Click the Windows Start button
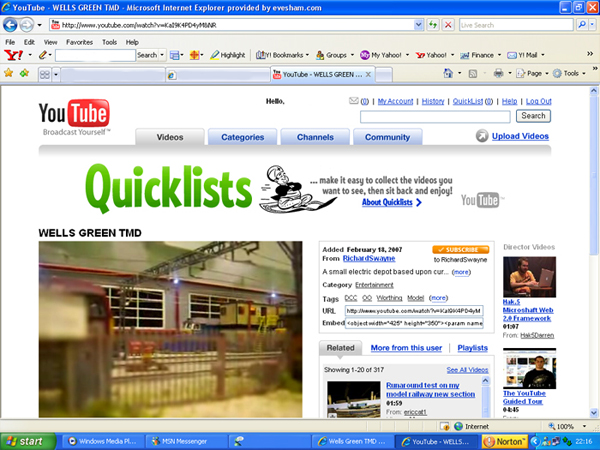This screenshot has width=600, height=450. click(28, 442)
